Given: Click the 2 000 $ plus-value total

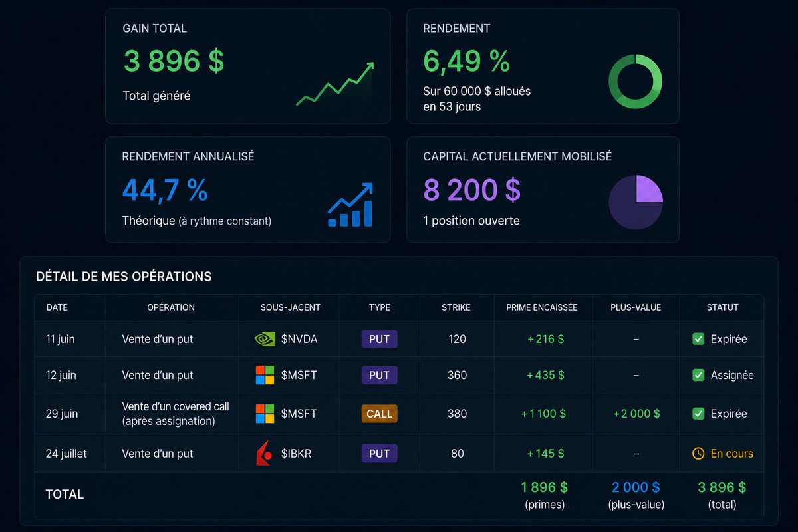Looking at the screenshot, I should click(636, 488).
